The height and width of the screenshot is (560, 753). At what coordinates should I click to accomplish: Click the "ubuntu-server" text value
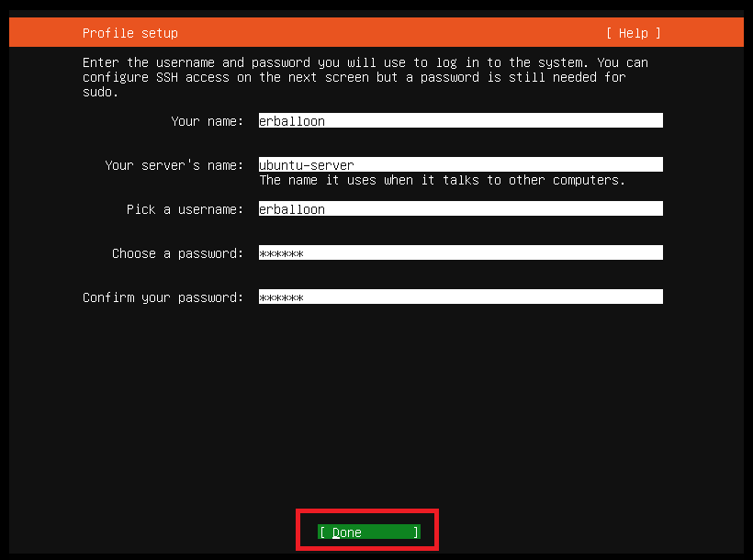307,165
